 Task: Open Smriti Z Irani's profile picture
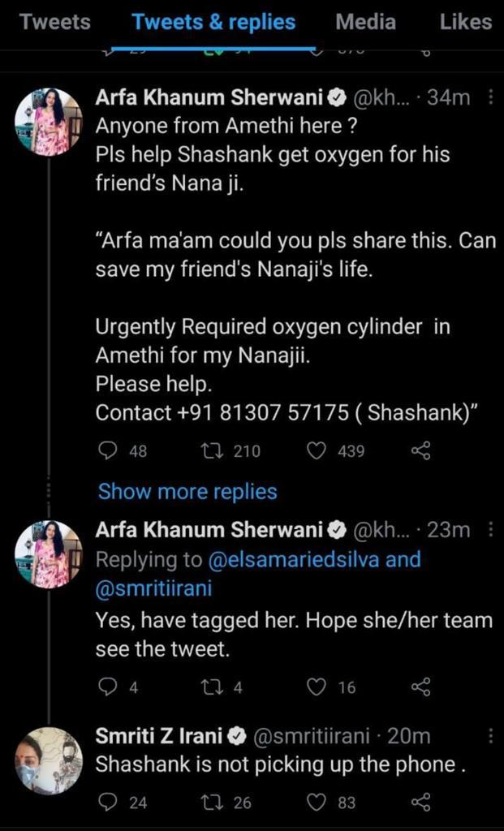[x=49, y=760]
